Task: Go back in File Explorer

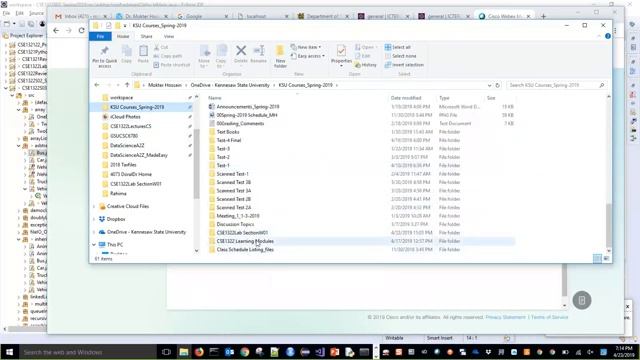Action: click(x=97, y=85)
